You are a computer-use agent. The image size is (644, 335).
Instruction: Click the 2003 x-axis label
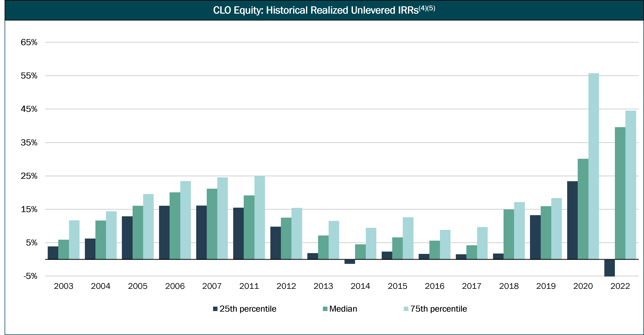pos(63,286)
